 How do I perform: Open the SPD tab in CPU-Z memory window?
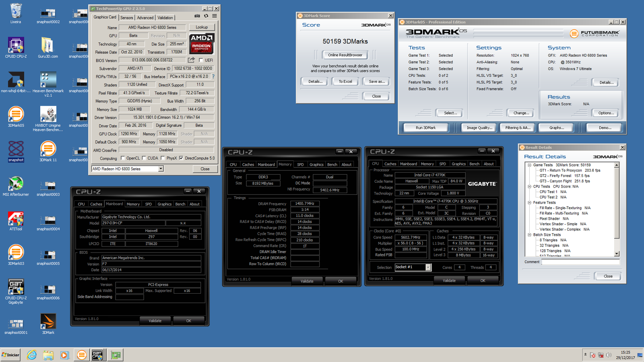coord(300,165)
